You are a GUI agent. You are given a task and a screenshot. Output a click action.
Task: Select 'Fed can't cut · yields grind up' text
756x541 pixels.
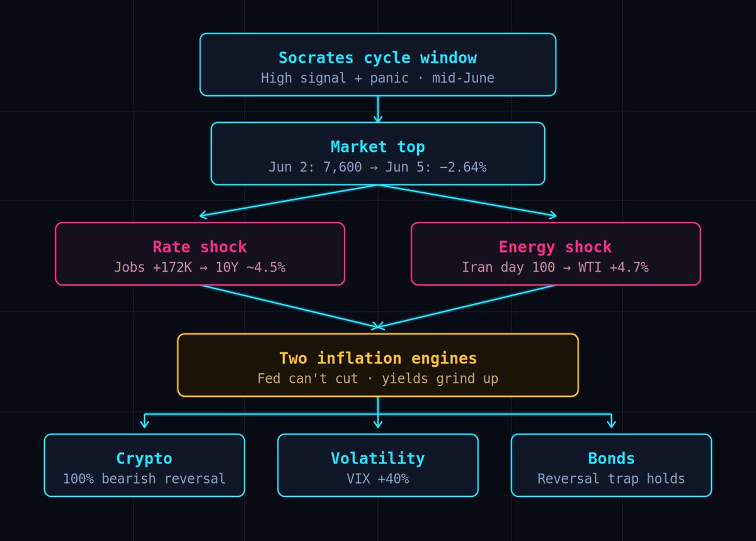point(378,378)
